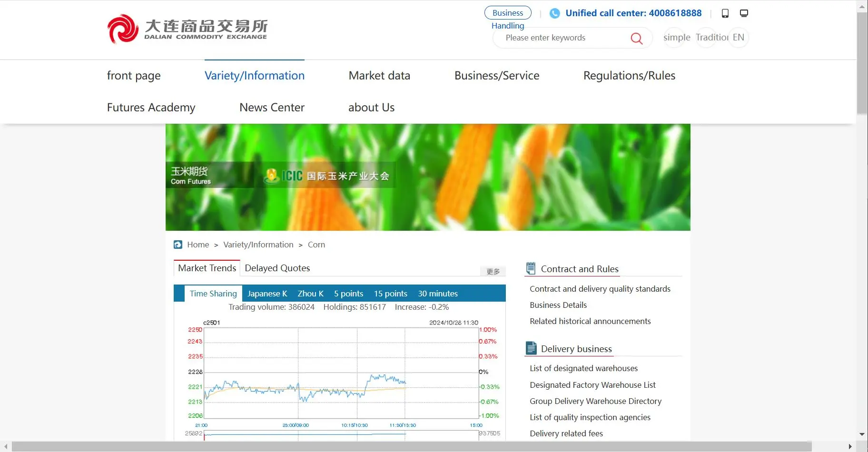Image resolution: width=868 pixels, height=452 pixels.
Task: Select the Japanese K chart tab
Action: click(267, 294)
